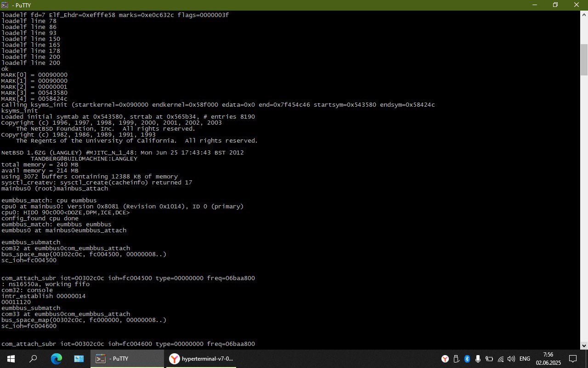Restore down the PuTTY window
The image size is (588, 368).
555,5
